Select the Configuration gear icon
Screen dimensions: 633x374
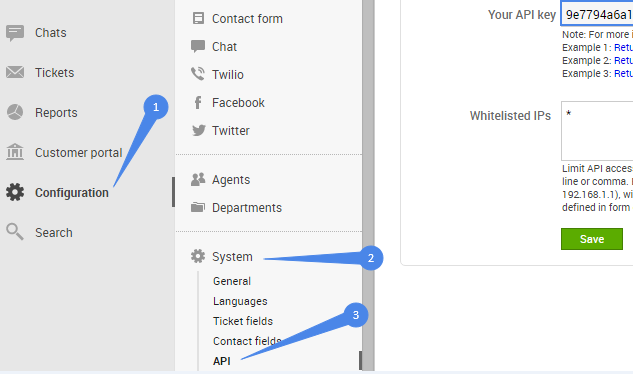point(15,192)
